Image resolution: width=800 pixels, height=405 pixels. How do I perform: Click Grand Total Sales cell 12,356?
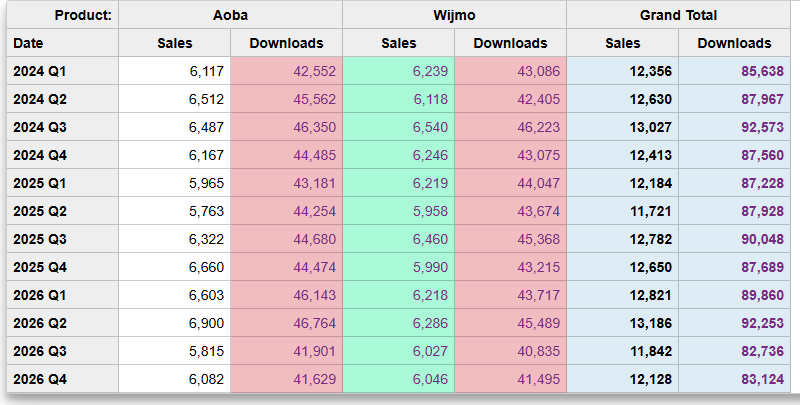[622, 71]
